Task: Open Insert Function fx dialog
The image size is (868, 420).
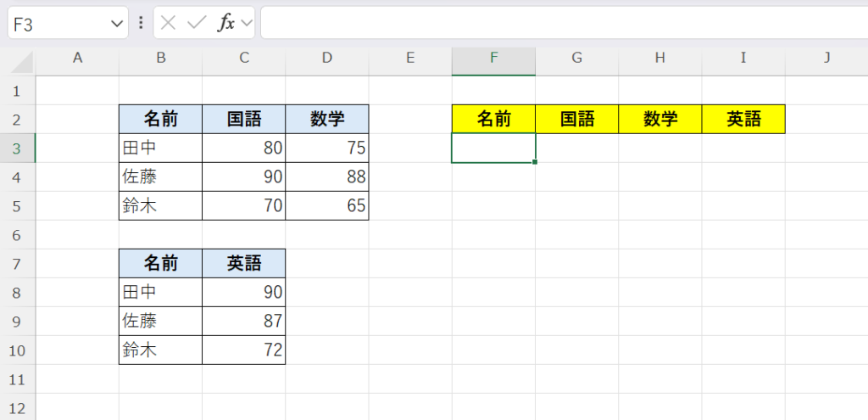Action: pyautogui.click(x=225, y=23)
